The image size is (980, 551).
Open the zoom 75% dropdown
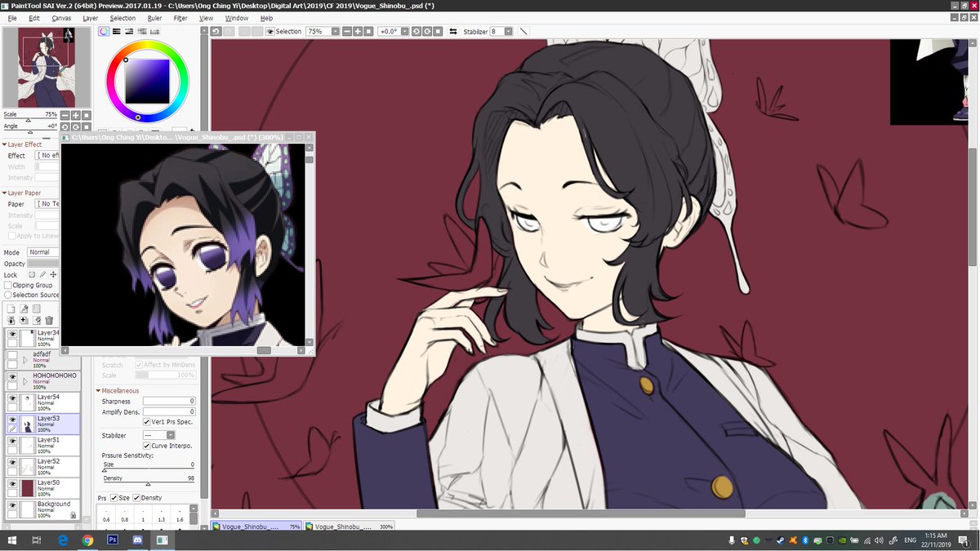click(335, 31)
